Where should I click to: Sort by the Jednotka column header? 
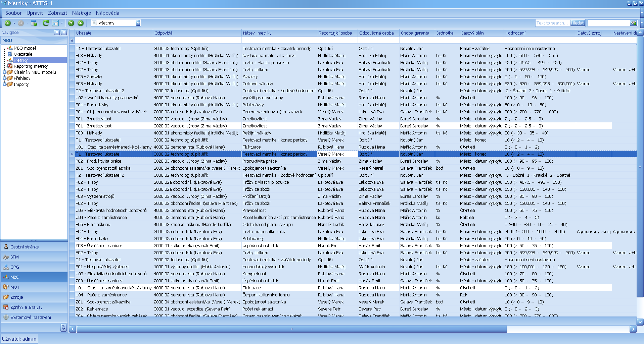pyautogui.click(x=447, y=33)
